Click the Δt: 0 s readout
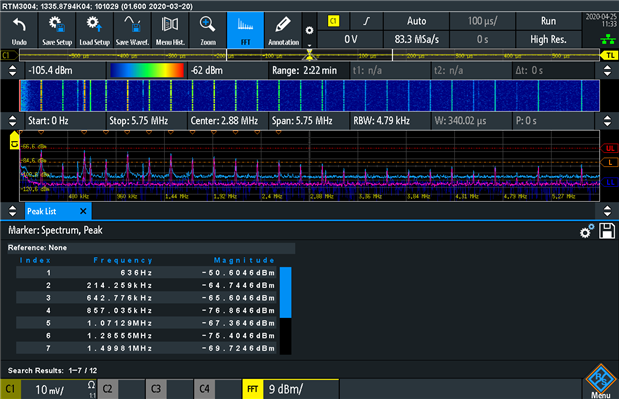 coord(553,71)
